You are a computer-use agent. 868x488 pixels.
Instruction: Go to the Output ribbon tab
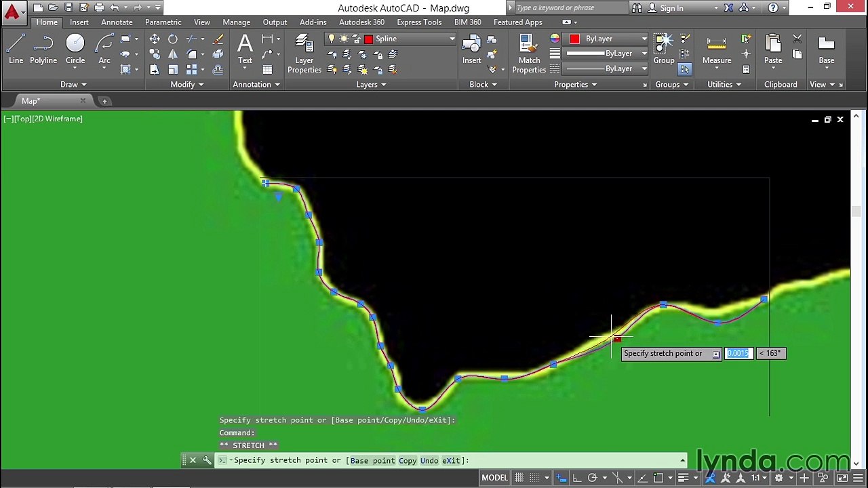(x=275, y=22)
